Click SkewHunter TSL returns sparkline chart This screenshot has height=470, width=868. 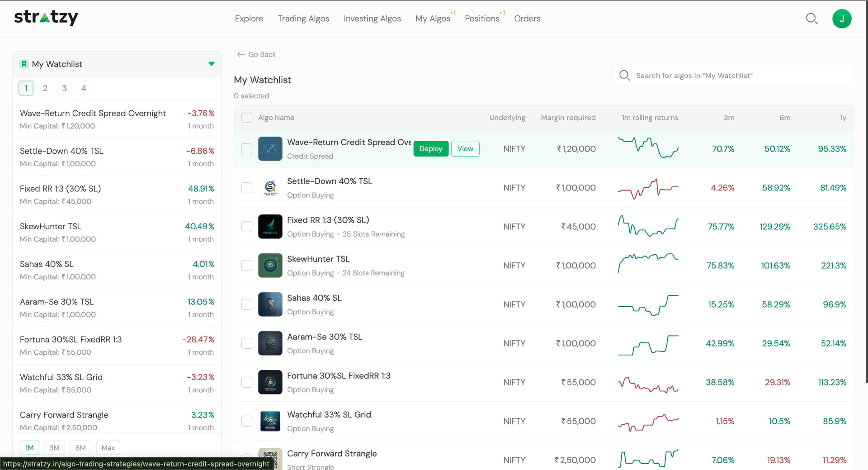[x=648, y=264]
